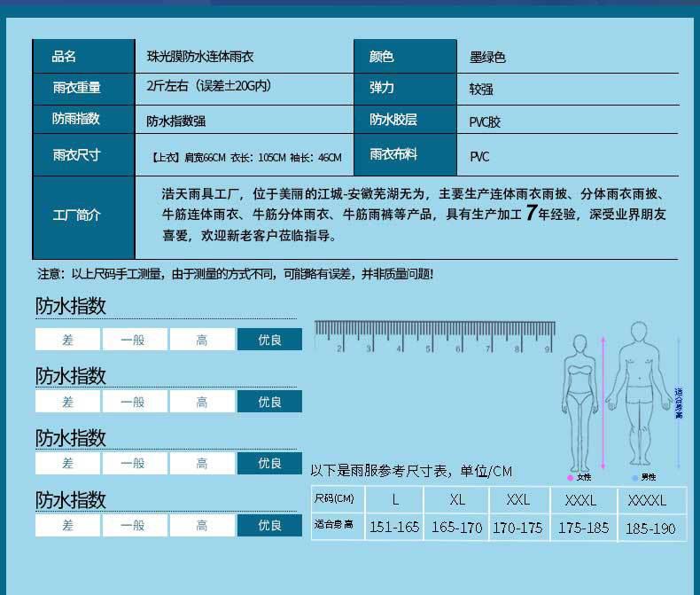This screenshot has height=595, width=700.
Task: Click the 175-185 height cell
Action: (583, 527)
